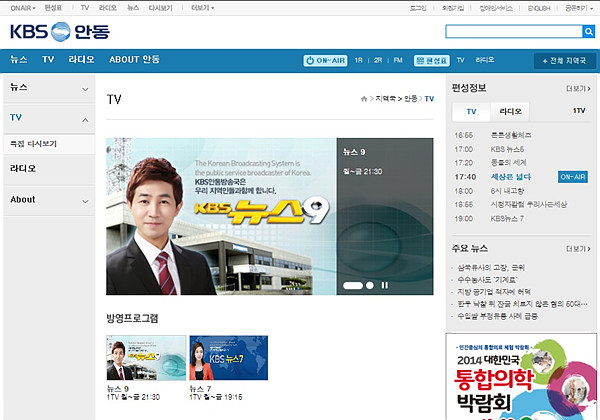
Task: Click the search magnifier icon
Action: [x=589, y=31]
